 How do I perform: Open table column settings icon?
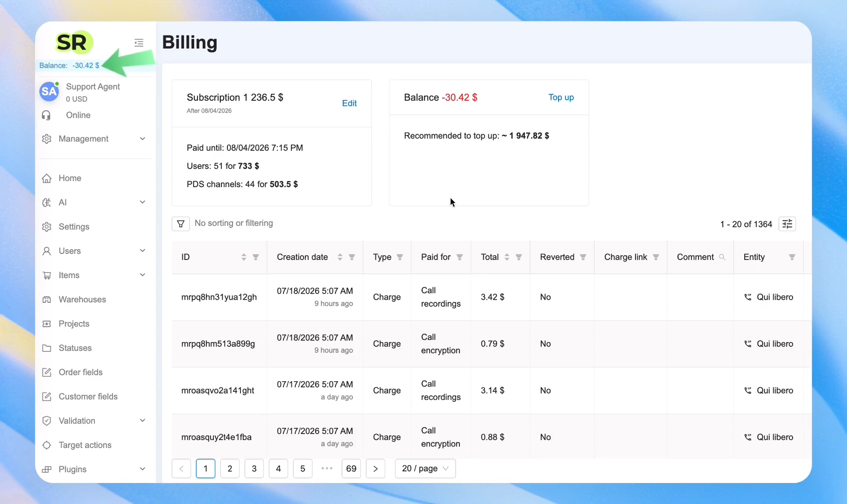coord(787,224)
